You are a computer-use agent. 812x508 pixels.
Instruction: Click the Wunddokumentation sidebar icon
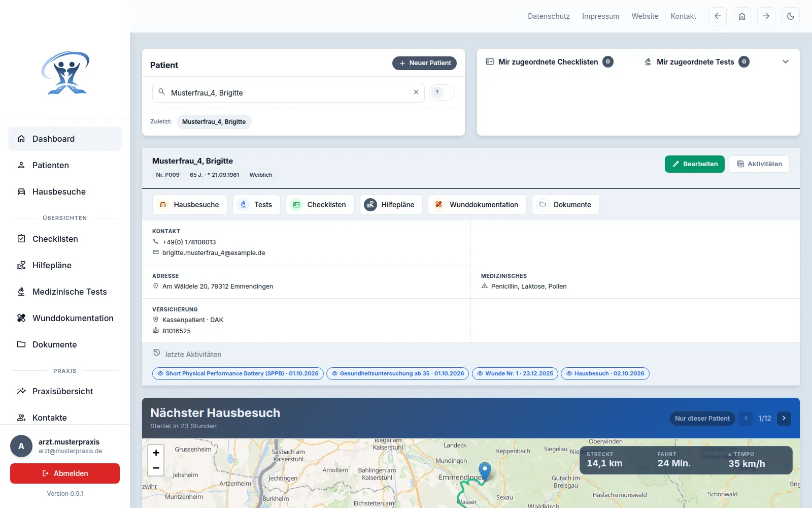pyautogui.click(x=21, y=318)
